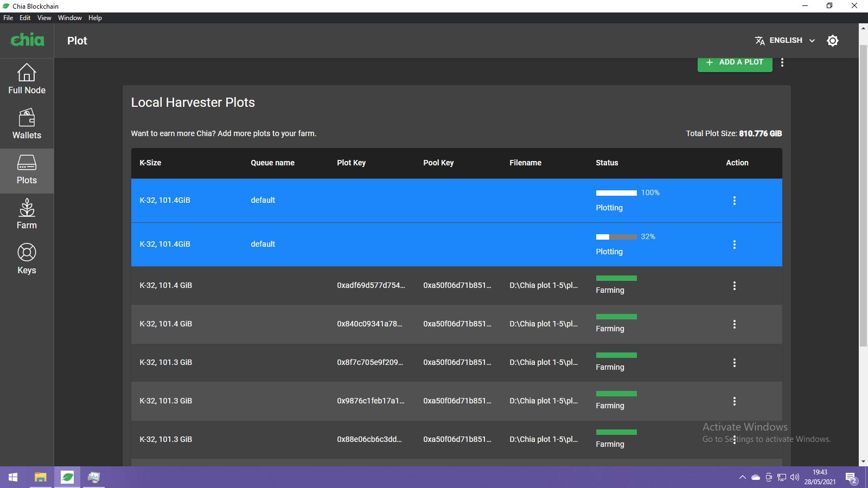Open actions for the 100% plotting row
868x488 pixels.
pos(735,201)
